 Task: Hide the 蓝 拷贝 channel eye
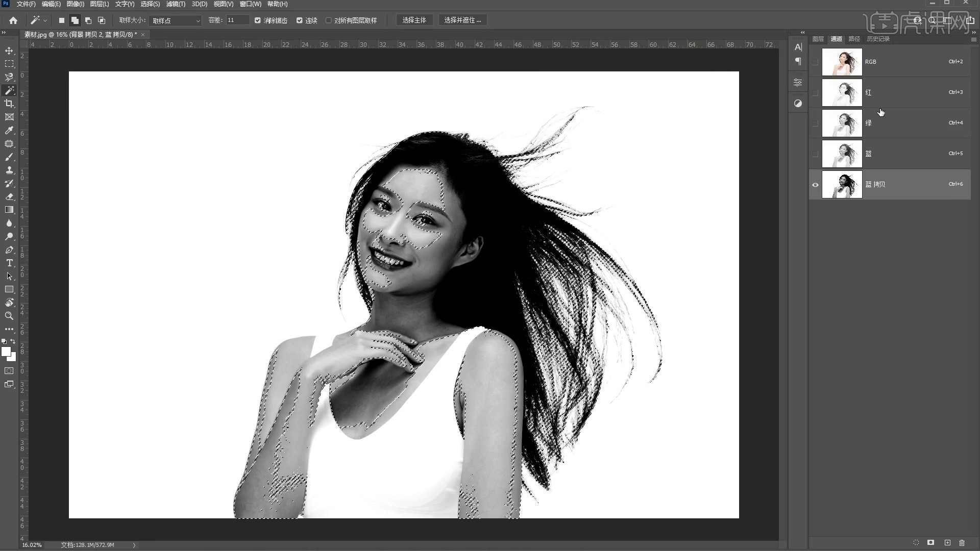(815, 185)
